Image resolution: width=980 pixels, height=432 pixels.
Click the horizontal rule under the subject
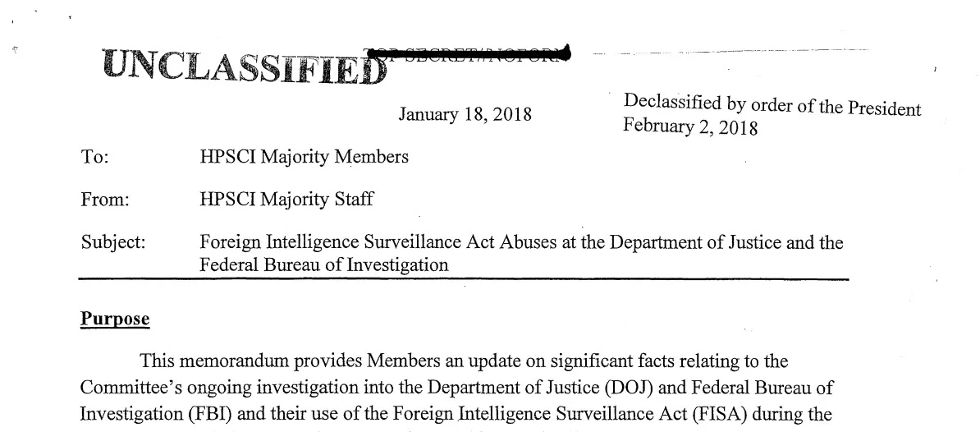pyautogui.click(x=463, y=279)
